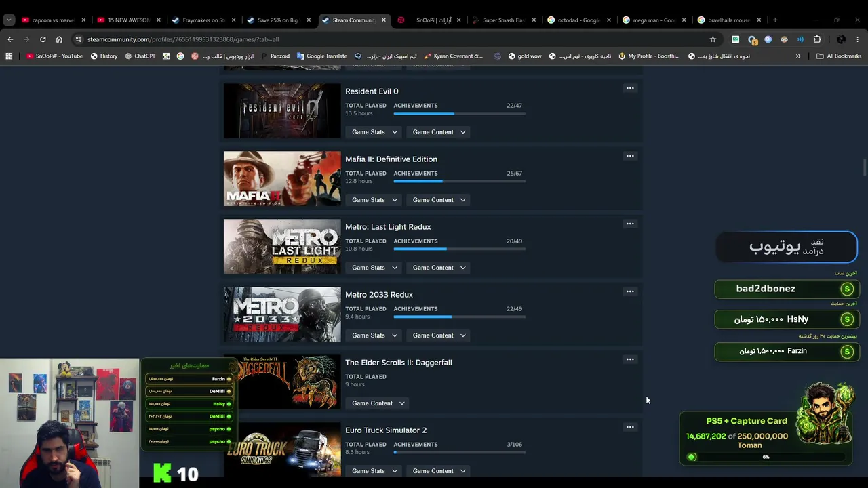868x488 pixels.
Task: Switch to the mega man Google tab
Action: pos(654,20)
